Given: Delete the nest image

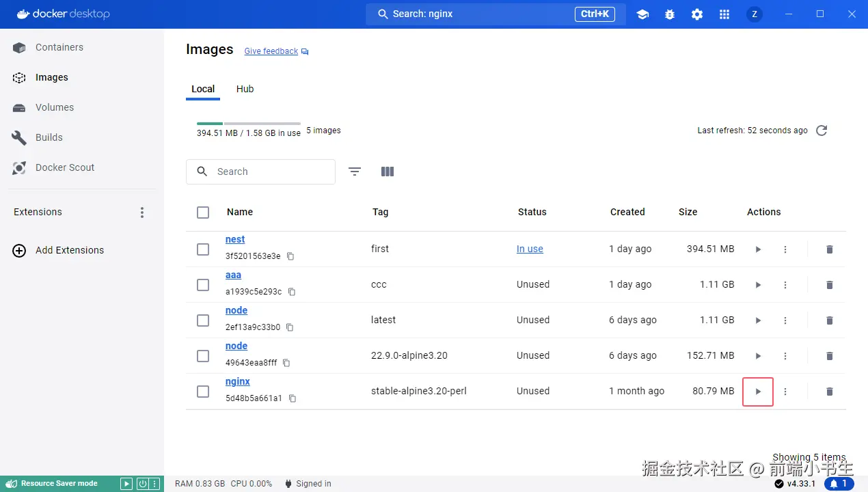Looking at the screenshot, I should pyautogui.click(x=830, y=249).
